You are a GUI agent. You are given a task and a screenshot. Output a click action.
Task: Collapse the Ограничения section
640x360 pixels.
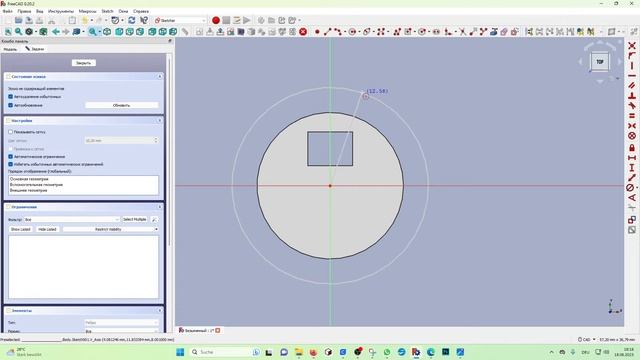click(160, 207)
